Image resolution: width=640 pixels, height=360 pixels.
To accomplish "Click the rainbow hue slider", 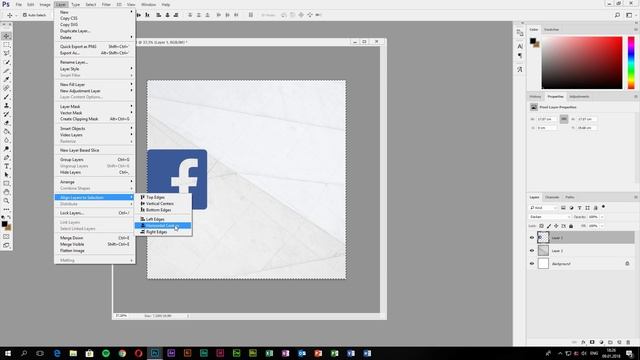I will (x=631, y=62).
